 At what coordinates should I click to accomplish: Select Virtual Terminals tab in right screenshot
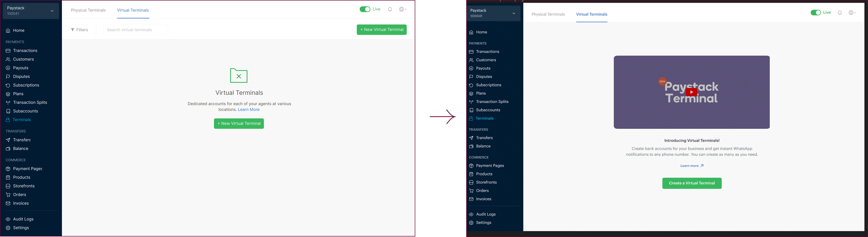pyautogui.click(x=592, y=14)
